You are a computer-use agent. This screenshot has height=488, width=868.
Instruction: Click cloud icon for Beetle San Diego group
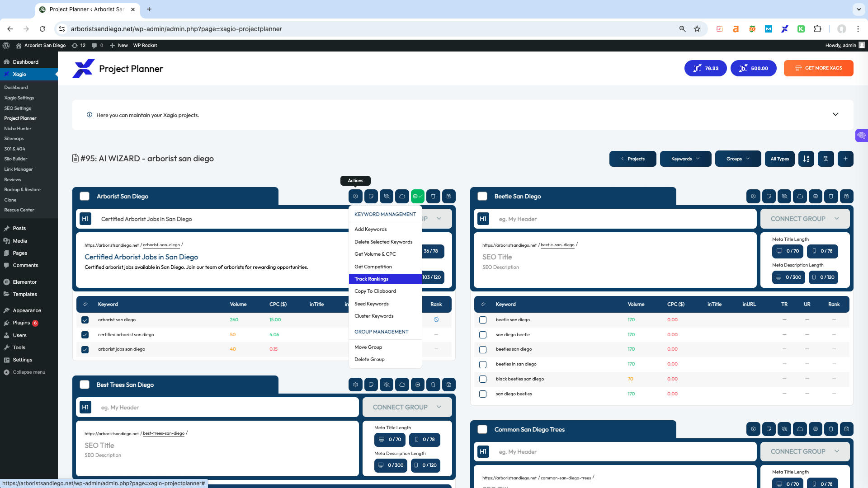coord(800,196)
